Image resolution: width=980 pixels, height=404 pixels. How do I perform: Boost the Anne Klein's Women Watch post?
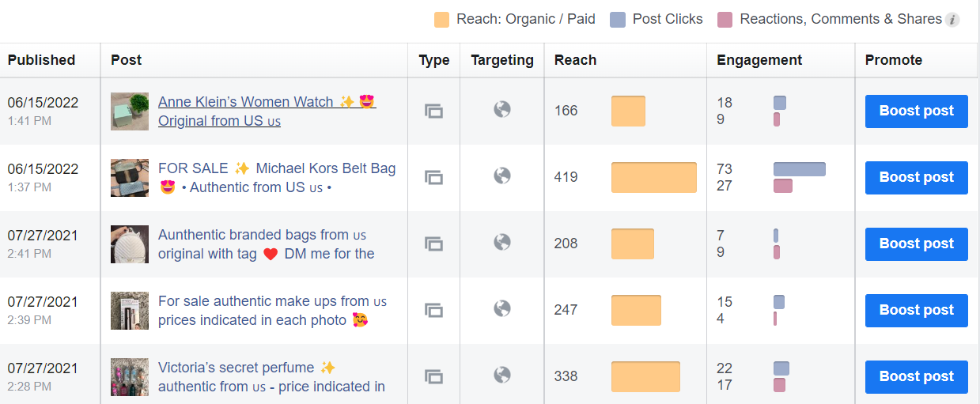click(916, 111)
